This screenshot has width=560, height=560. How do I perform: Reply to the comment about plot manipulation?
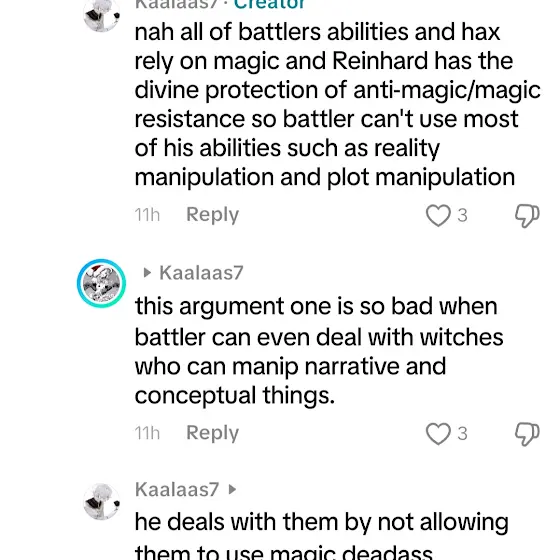[212, 215]
